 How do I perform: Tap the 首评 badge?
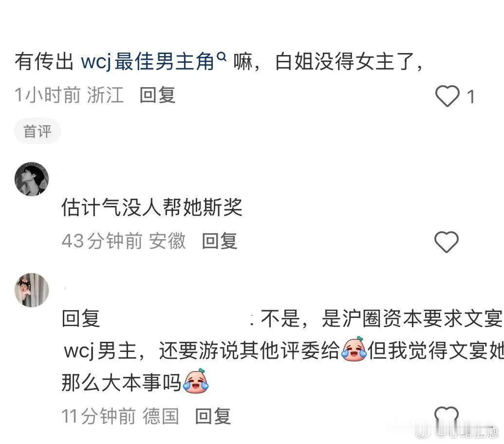[37, 131]
